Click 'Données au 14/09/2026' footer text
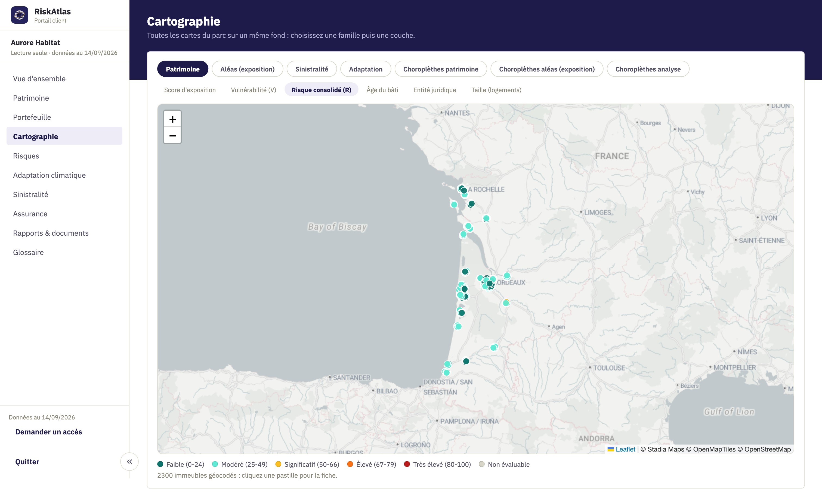Image resolution: width=822 pixels, height=504 pixels. point(42,417)
